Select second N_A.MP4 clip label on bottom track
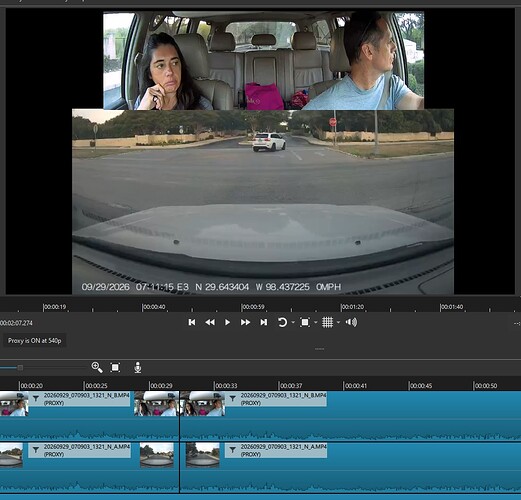Screen dimensions: 521x500 (283, 450)
